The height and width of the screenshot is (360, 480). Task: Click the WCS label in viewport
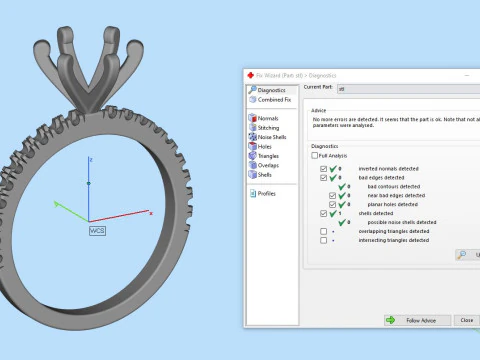(97, 231)
